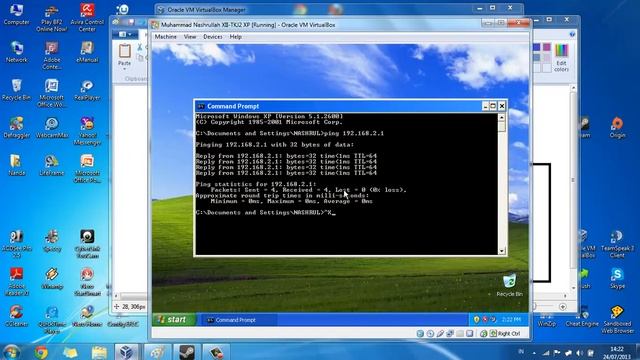Open the Machine menu in VirtualBox
Image resolution: width=640 pixels, height=360 pixels.
point(165,37)
